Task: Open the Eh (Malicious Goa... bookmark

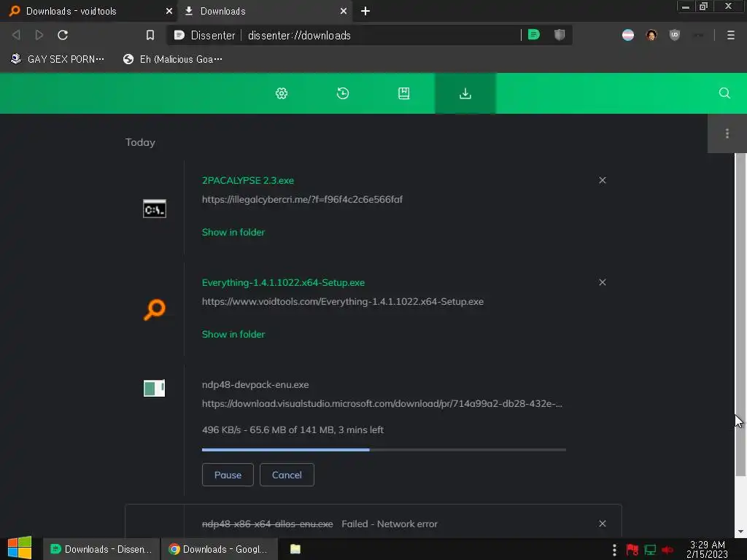Action: 172,59
